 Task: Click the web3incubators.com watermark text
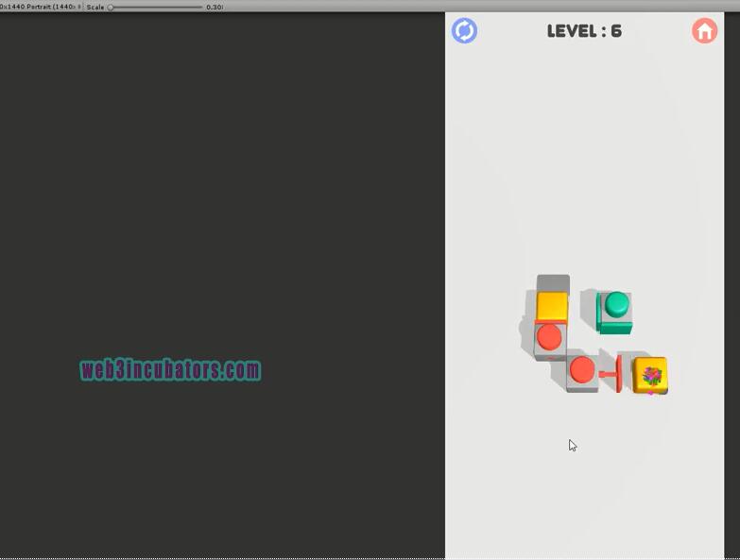[170, 370]
